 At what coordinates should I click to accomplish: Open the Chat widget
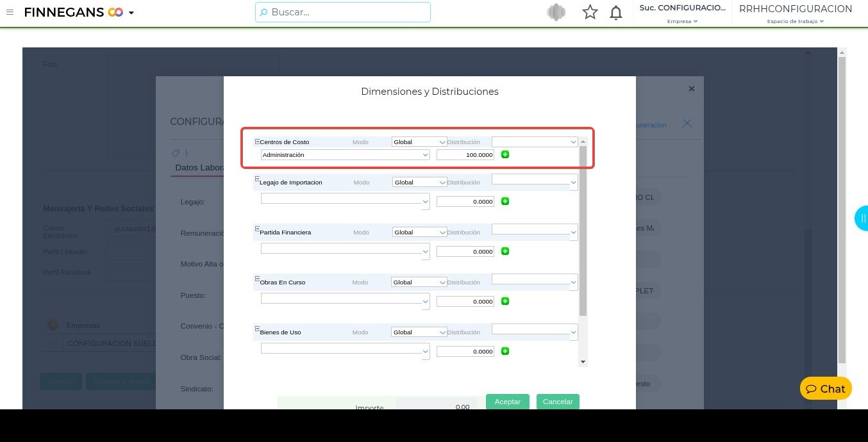pyautogui.click(x=826, y=389)
